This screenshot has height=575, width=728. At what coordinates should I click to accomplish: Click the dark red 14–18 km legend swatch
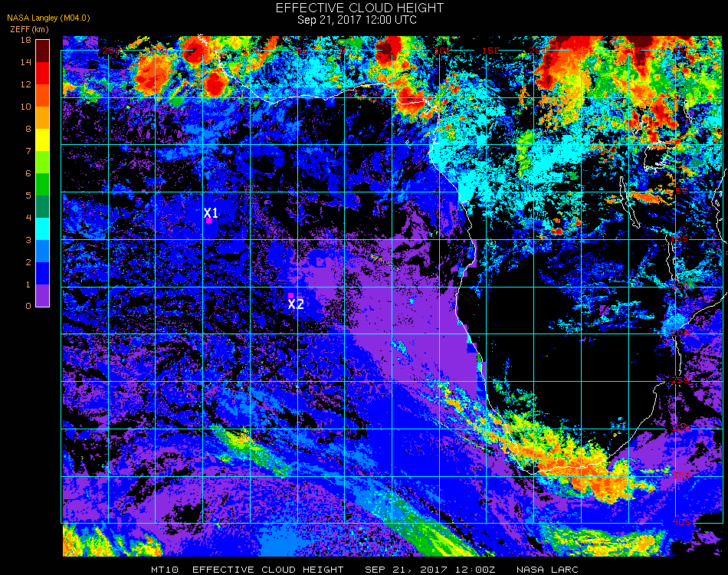[x=42, y=51]
